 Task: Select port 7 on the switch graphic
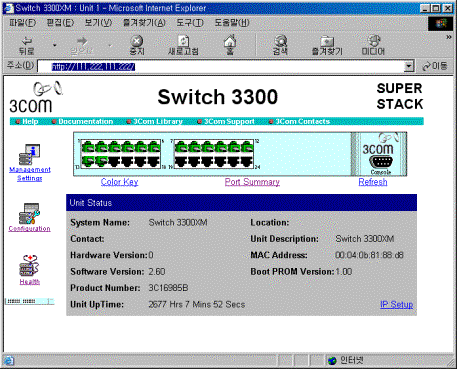click(180, 147)
